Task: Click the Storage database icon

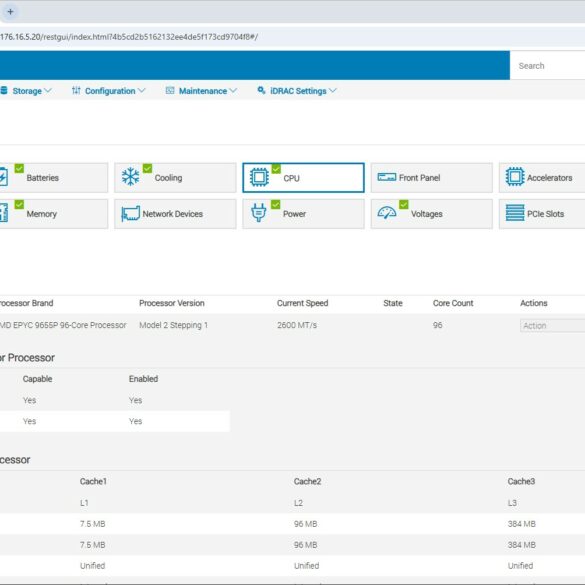Action: tap(4, 91)
